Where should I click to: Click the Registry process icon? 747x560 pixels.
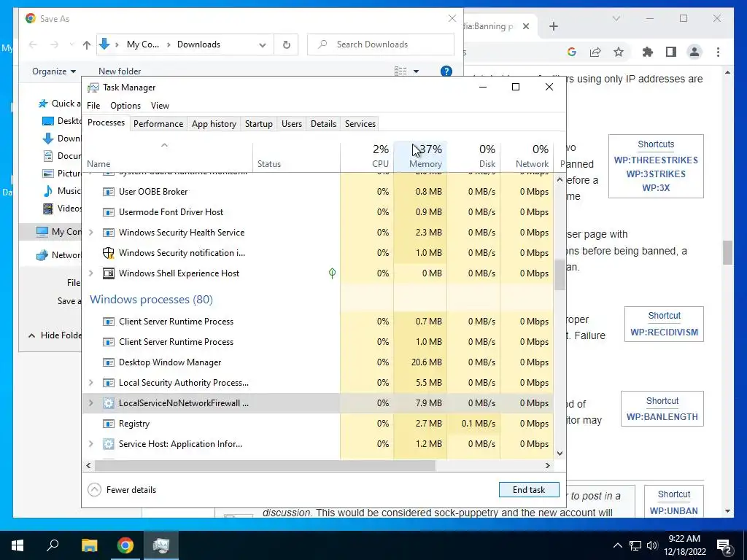coord(109,424)
